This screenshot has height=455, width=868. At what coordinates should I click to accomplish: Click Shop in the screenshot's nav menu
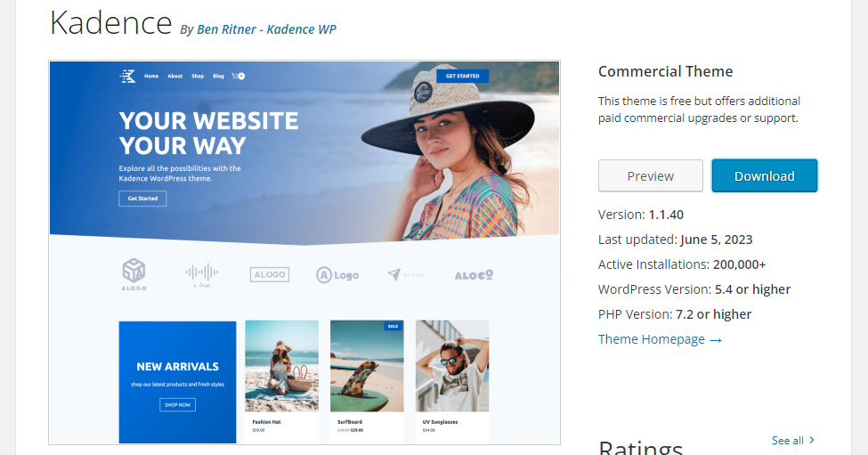click(x=198, y=77)
